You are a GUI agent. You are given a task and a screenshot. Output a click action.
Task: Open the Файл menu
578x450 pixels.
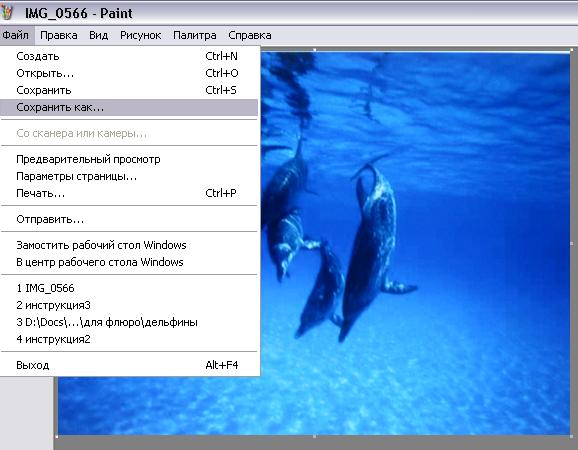click(15, 35)
